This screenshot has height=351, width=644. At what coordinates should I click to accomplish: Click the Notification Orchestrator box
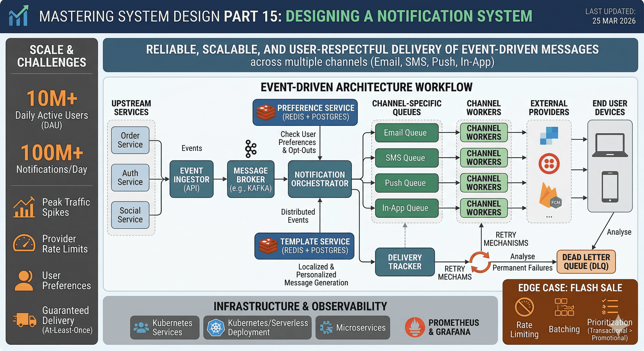click(x=320, y=179)
